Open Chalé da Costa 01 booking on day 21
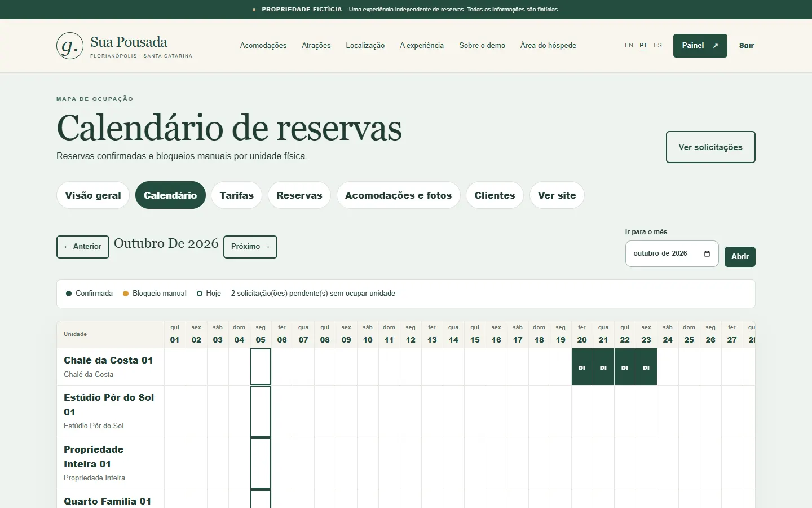The image size is (812, 508). (x=603, y=367)
